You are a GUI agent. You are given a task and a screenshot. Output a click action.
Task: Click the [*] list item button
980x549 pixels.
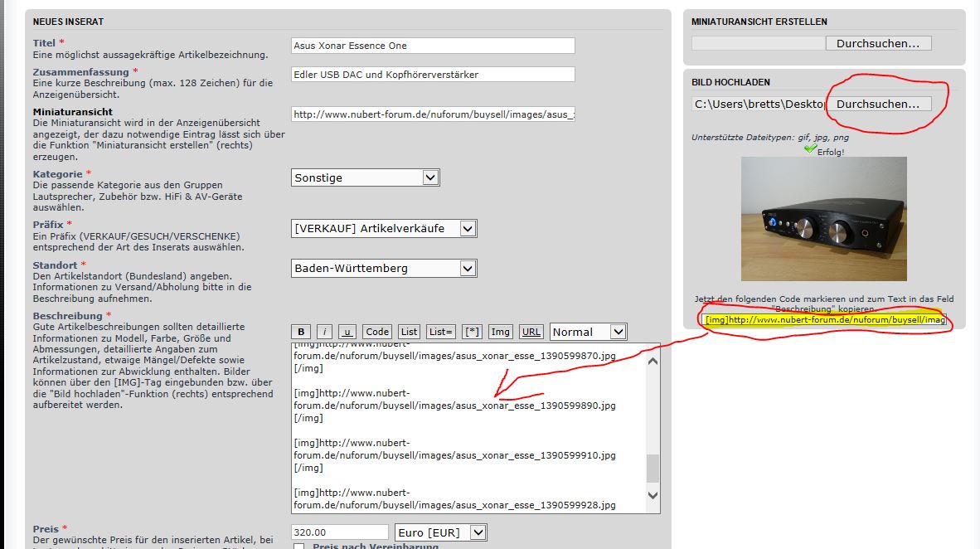tap(472, 332)
